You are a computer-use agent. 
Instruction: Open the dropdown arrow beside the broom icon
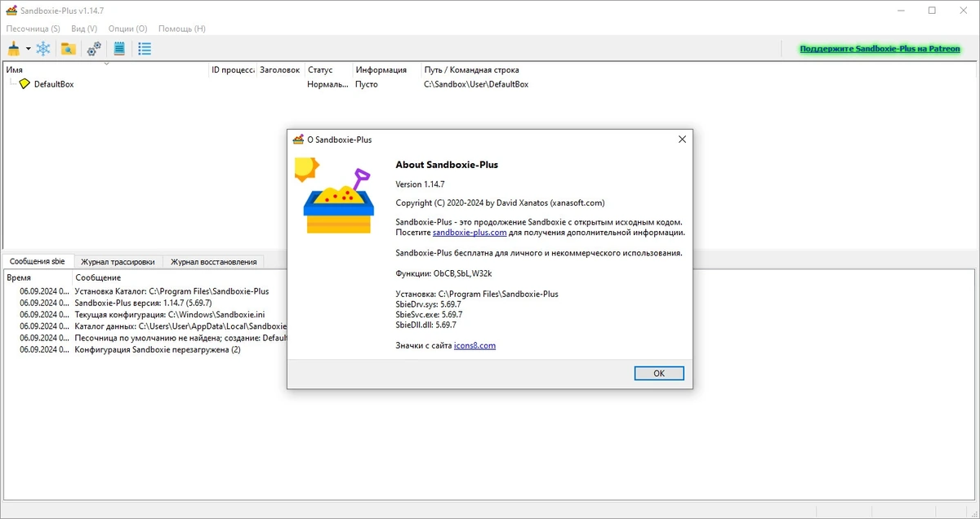(28, 49)
